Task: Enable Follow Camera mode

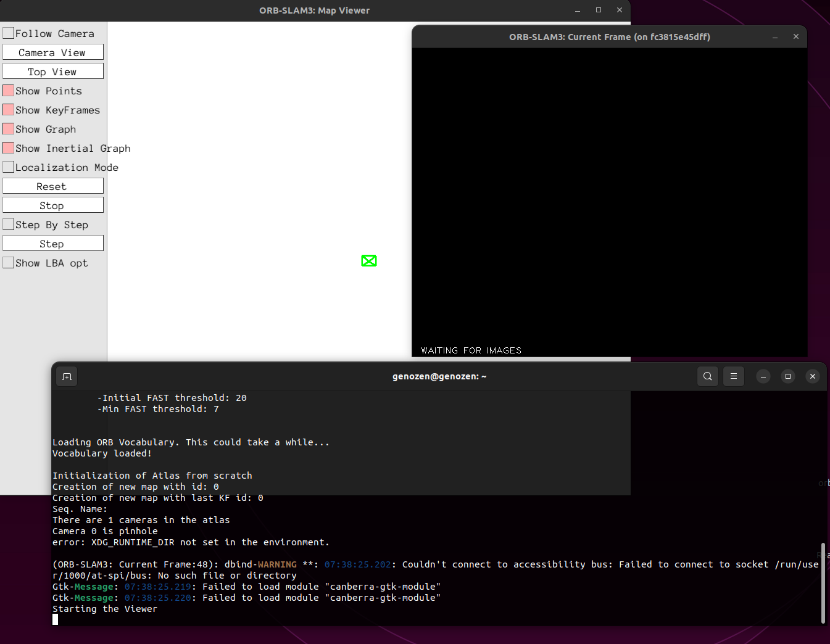Action: click(x=8, y=33)
